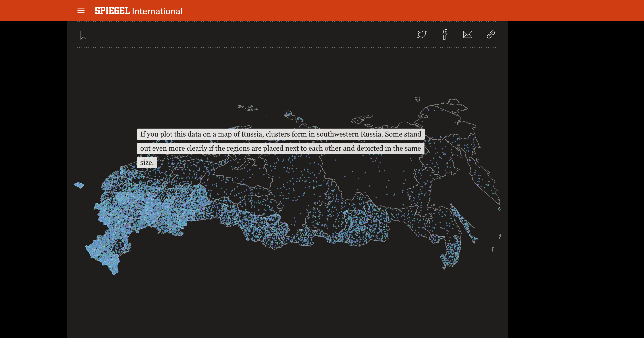
Task: Click the SPIEGEL logo
Action: tap(112, 11)
